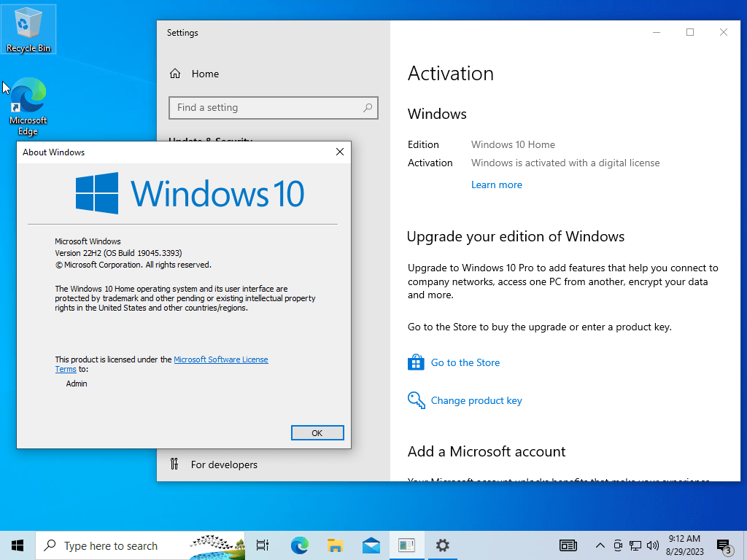Click 'Windows is activated with a digital license'
The height and width of the screenshot is (560, 747).
565,163
